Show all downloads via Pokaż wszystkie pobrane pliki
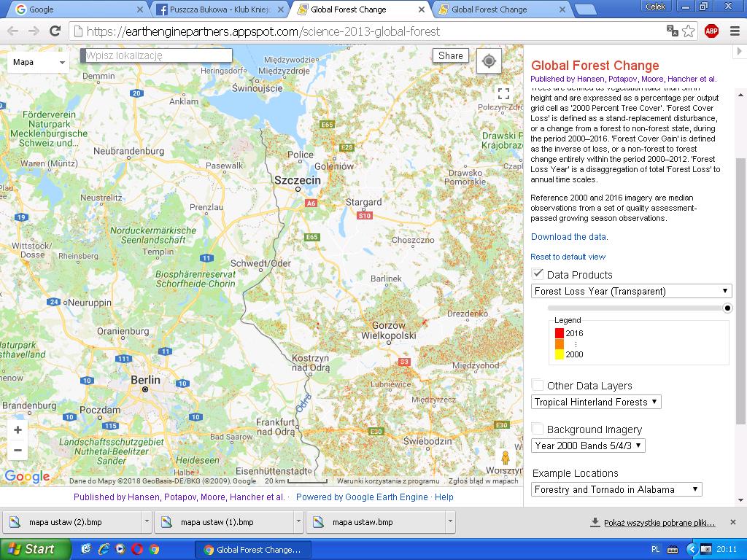The image size is (747, 560). pos(659,523)
